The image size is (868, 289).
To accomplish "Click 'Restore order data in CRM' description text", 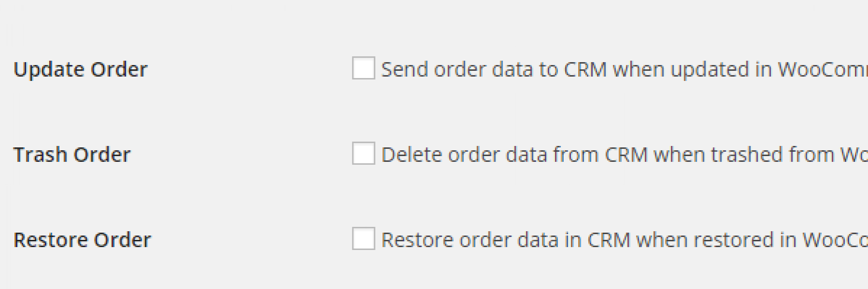I will click(506, 240).
